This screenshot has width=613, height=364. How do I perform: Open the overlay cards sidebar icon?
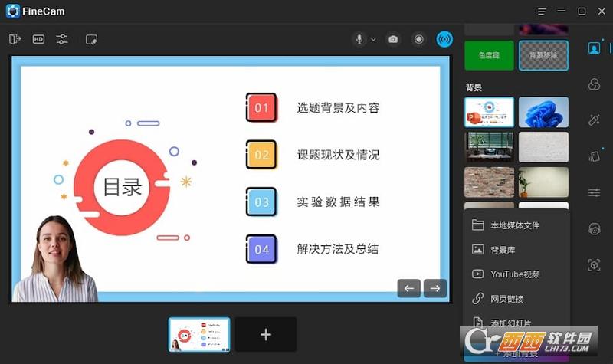(x=595, y=156)
